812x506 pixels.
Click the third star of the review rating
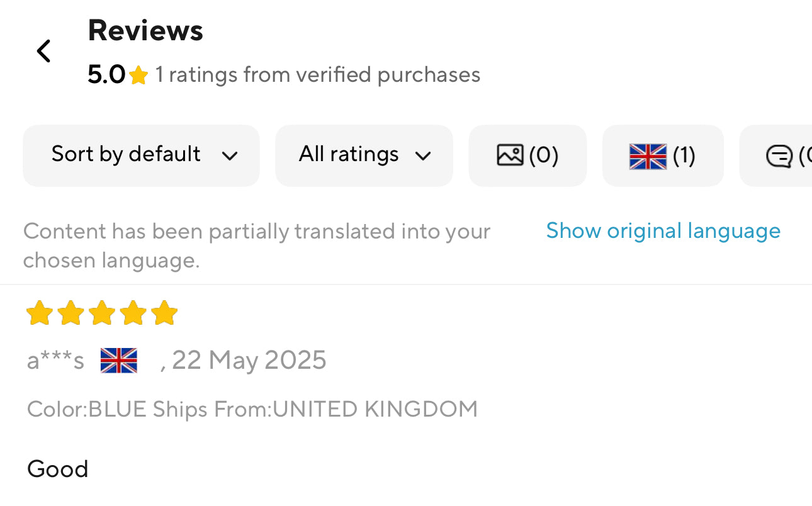coord(102,313)
